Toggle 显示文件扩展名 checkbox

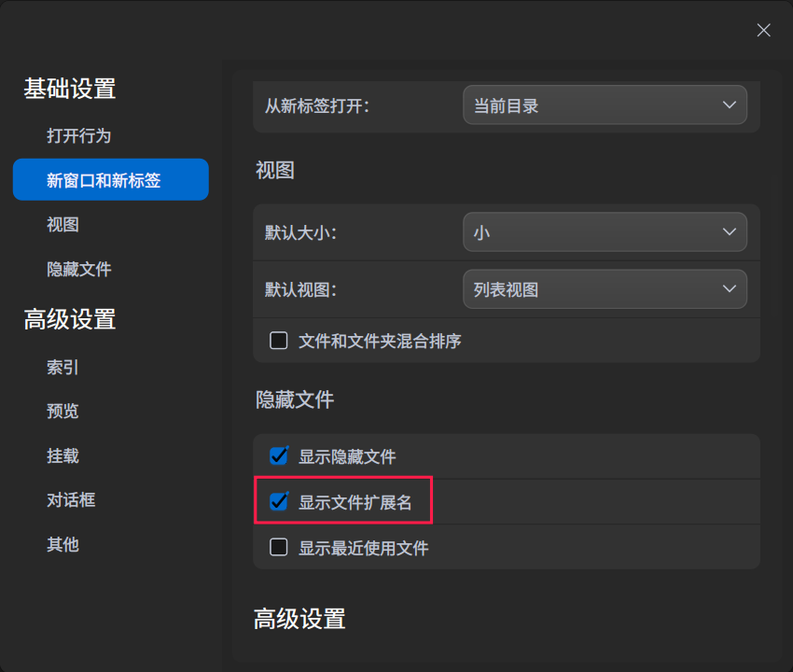coord(279,501)
